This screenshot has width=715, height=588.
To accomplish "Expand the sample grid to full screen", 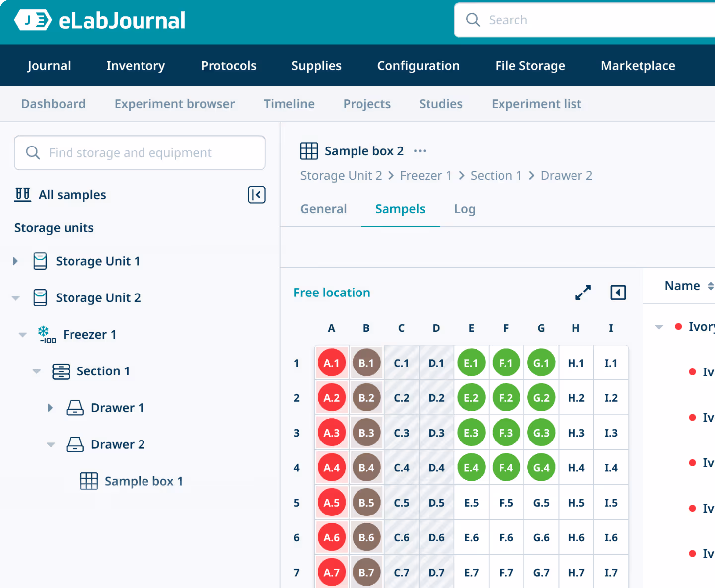I will [583, 293].
